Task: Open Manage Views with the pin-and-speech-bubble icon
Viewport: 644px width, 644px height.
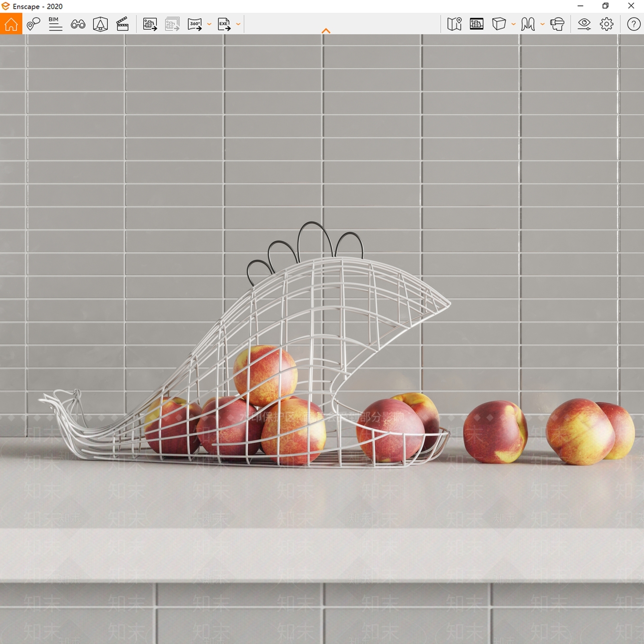Action: pyautogui.click(x=33, y=24)
